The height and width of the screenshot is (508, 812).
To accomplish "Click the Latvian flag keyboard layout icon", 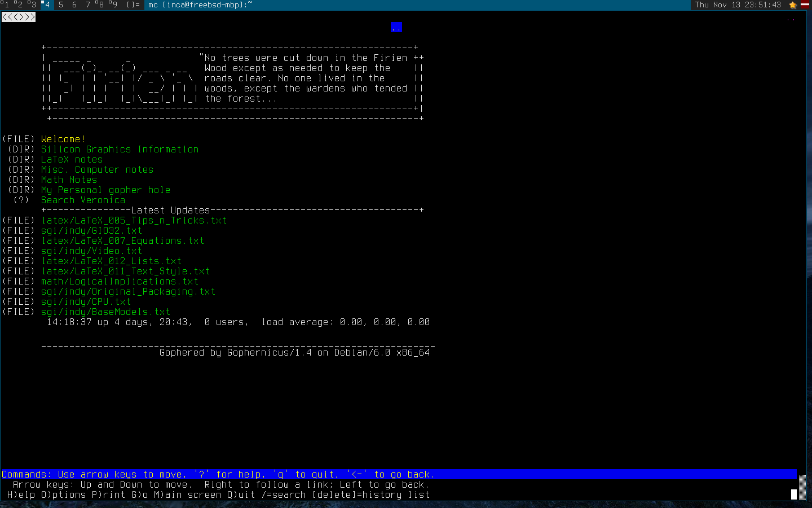I will (x=805, y=5).
